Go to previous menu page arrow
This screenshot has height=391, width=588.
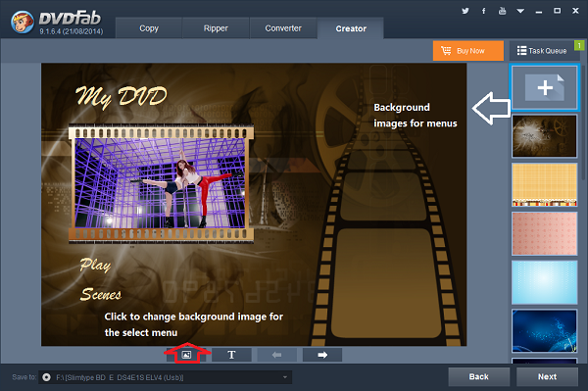coord(276,355)
